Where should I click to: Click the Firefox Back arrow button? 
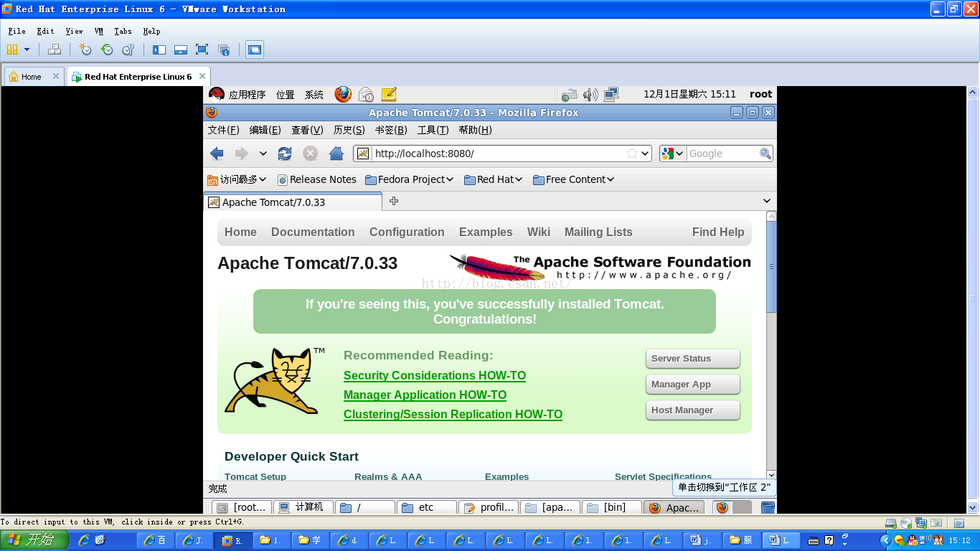(217, 154)
